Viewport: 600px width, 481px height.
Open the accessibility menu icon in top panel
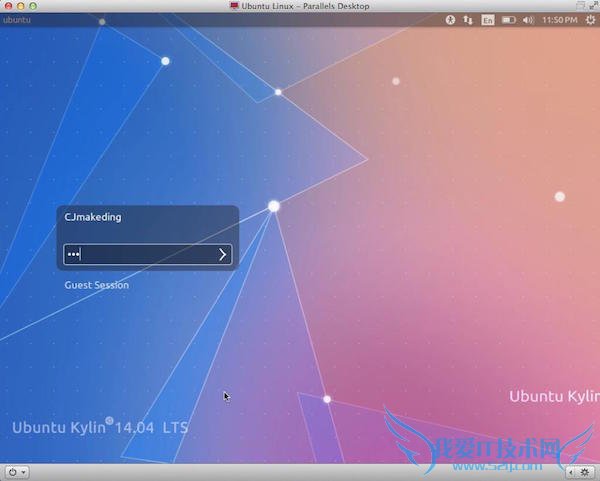coord(450,20)
